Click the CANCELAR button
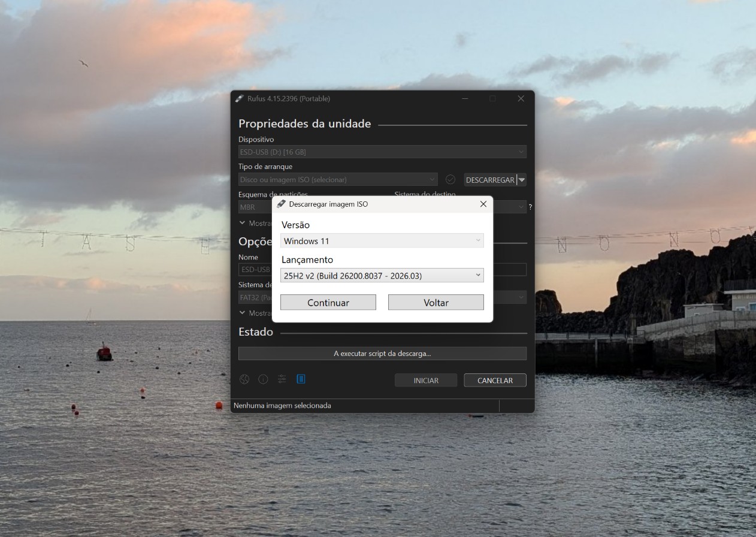Image resolution: width=756 pixels, height=537 pixels. (x=495, y=380)
